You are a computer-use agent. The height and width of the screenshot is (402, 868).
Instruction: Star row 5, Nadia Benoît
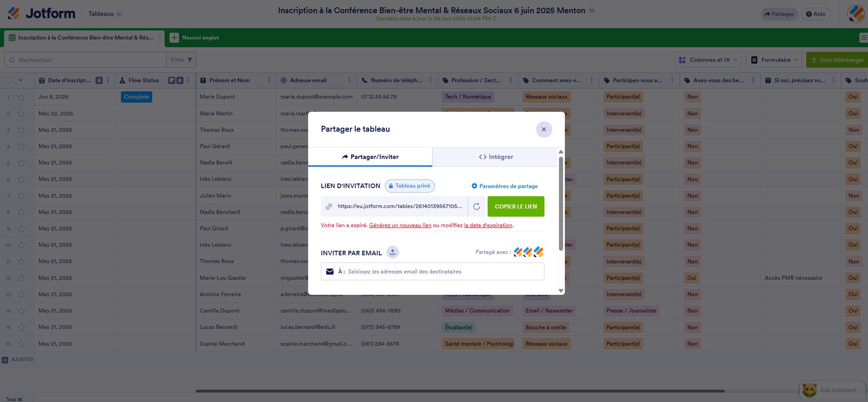[21, 163]
